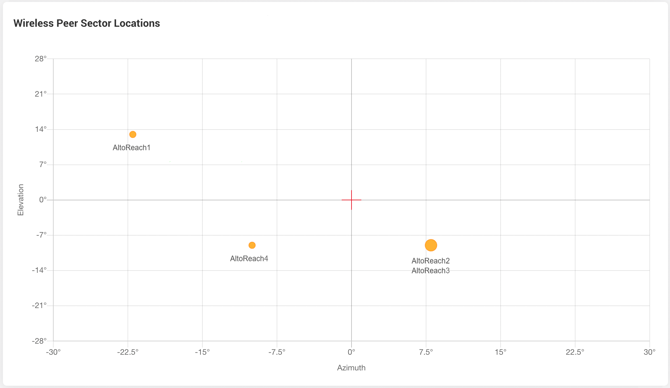Click the Wireless Peer Sector Locations title
Image resolution: width=670 pixels, height=388 pixels.
pos(87,24)
